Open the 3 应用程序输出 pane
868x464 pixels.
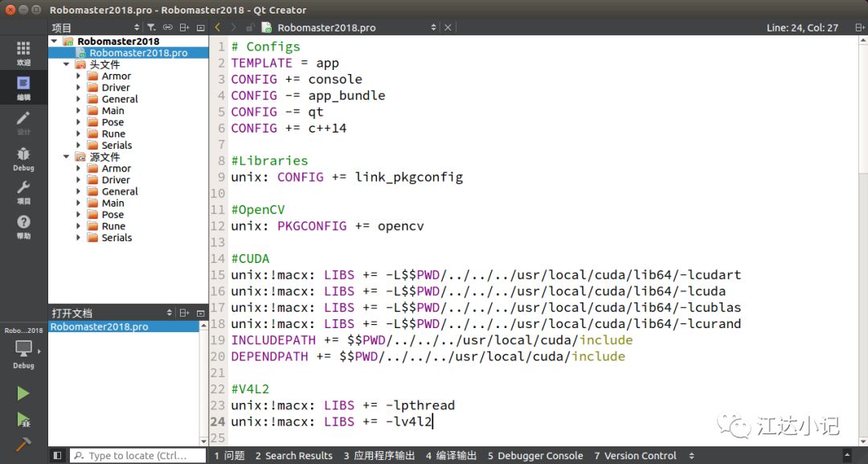379,456
